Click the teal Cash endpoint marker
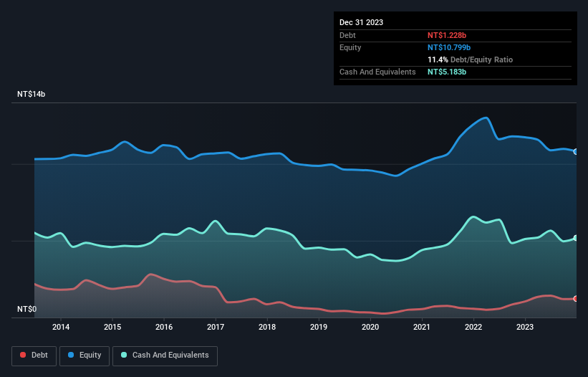 (576, 238)
